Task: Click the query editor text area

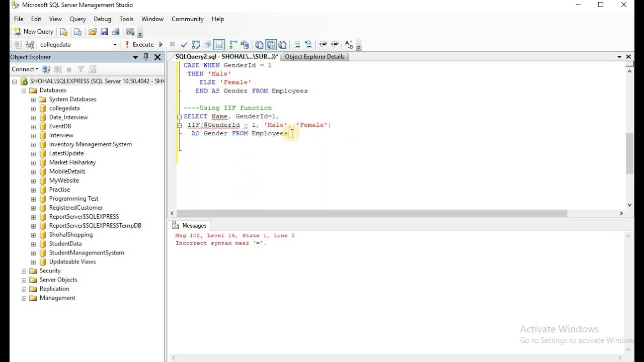Action: (x=401, y=135)
